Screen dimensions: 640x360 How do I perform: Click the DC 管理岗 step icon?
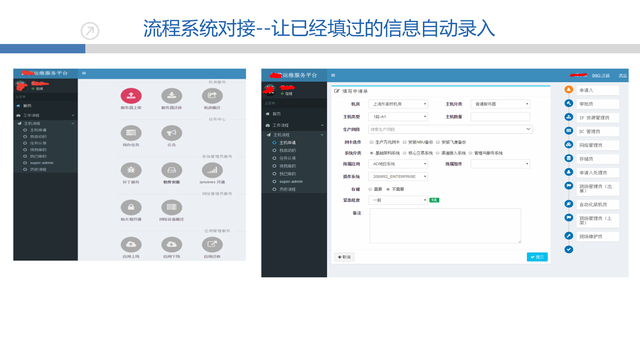pyautogui.click(x=569, y=131)
